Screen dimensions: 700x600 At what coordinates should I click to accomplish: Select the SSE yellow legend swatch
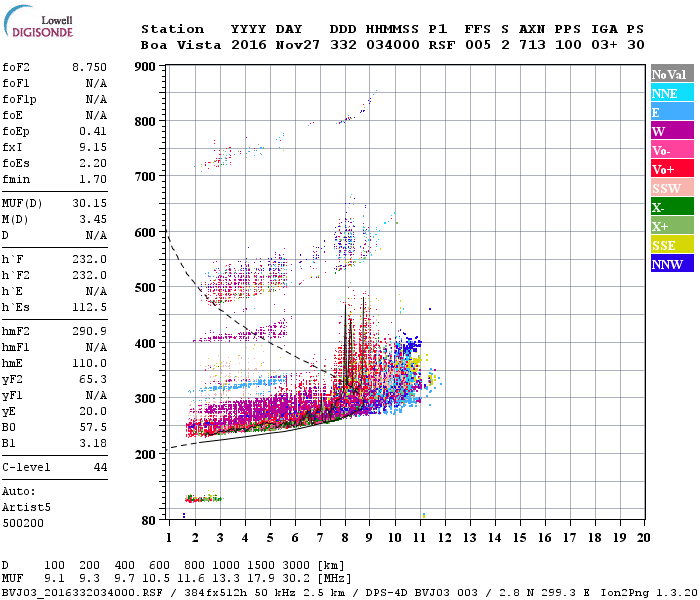click(x=672, y=245)
